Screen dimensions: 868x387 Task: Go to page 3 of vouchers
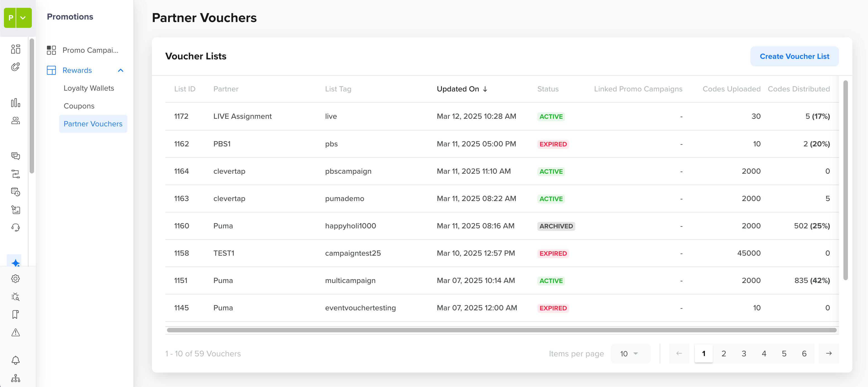(x=744, y=354)
